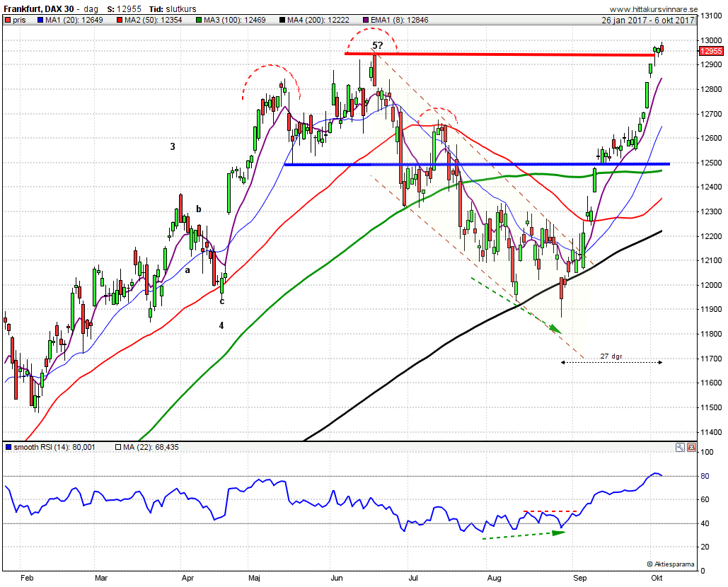Click the red MA2 (50) legend swatch
Viewport: 728px width, 587px height.
coord(120,20)
